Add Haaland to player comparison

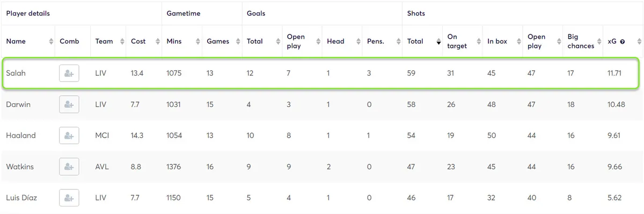[x=69, y=135]
